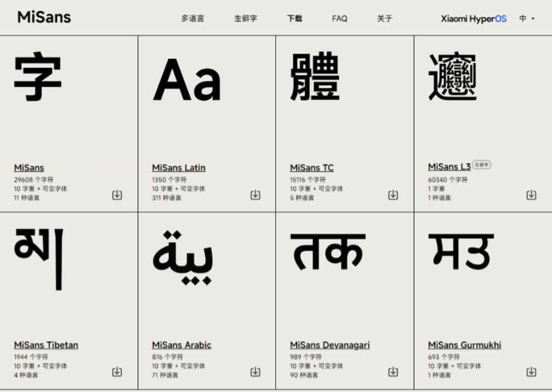Open the 下载 navigation item
The image size is (552, 392).
pos(295,18)
